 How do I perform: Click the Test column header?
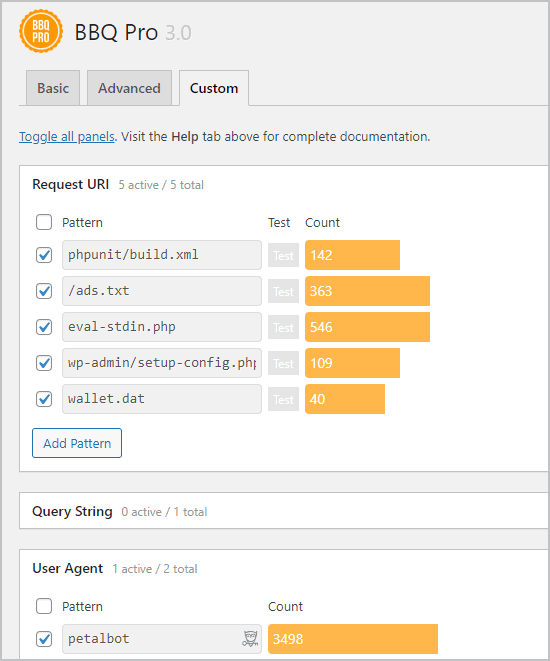coord(279,222)
